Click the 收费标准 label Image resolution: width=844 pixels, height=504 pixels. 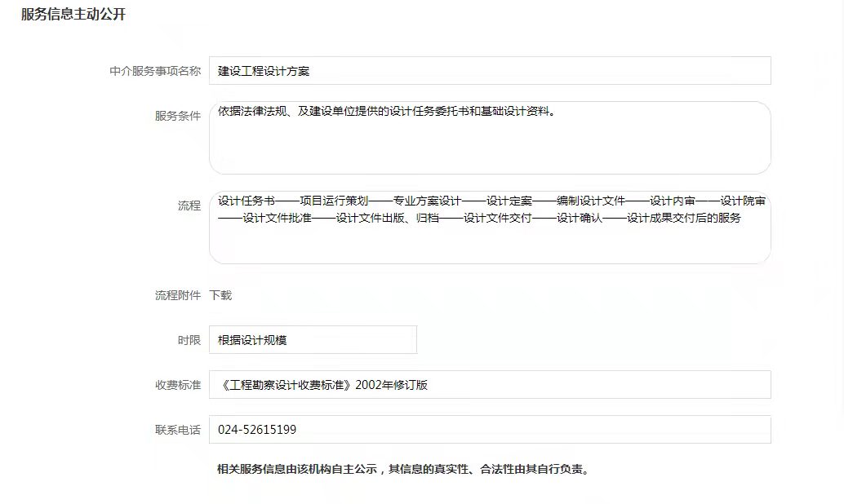click(178, 385)
